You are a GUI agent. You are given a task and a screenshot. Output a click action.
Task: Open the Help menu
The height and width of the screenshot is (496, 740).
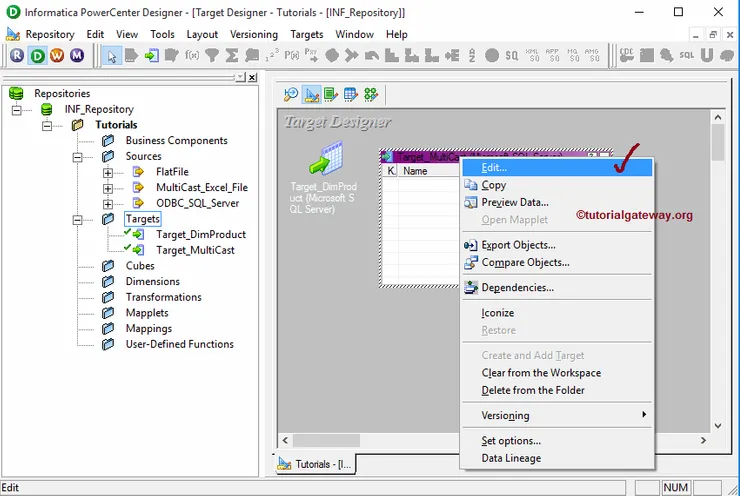(396, 34)
